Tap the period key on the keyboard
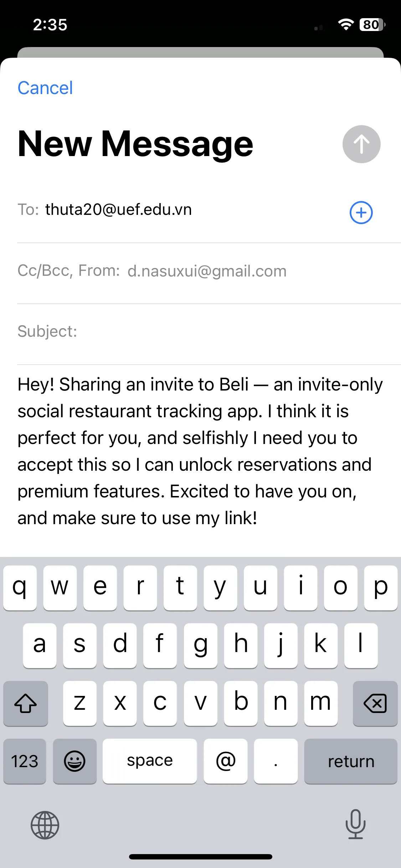 (x=276, y=761)
